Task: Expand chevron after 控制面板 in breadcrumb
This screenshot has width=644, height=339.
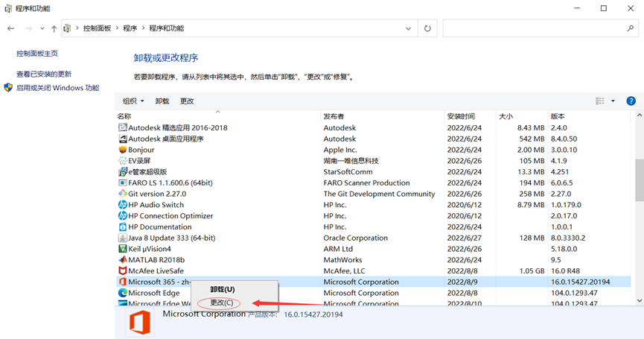Action: tap(117, 28)
